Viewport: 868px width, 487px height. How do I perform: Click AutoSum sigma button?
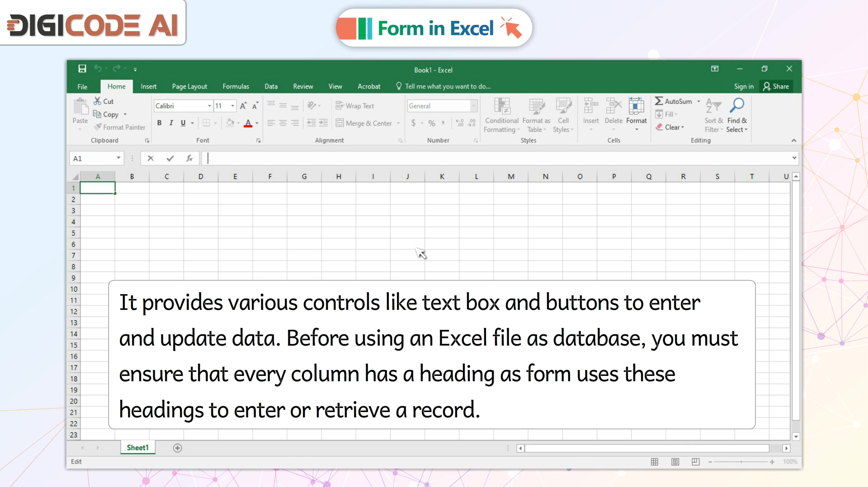click(673, 101)
